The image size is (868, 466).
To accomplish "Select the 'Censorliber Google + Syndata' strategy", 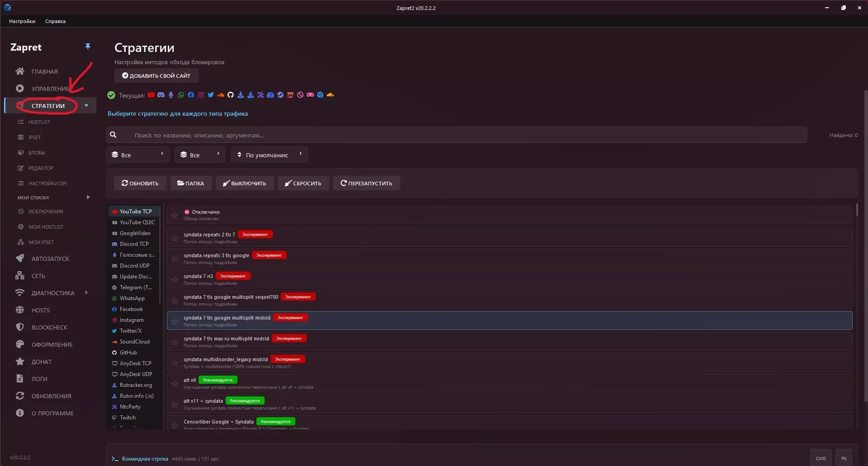I will coord(510,423).
